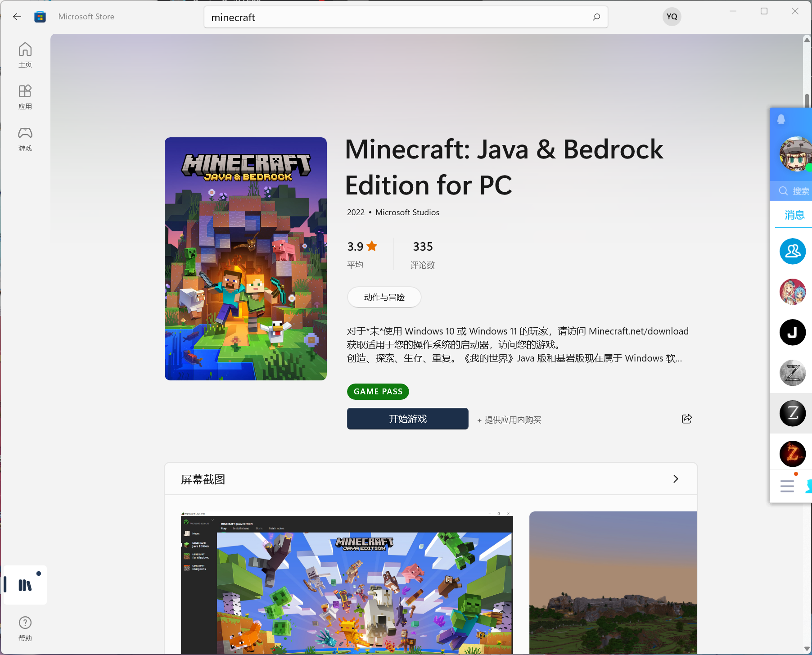Share the Minecraft store page
812x655 pixels.
click(686, 419)
